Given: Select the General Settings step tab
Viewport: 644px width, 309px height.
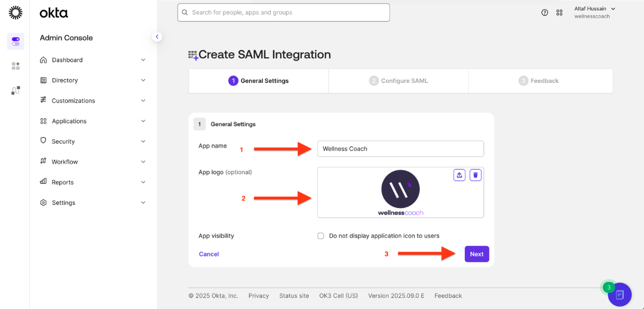Looking at the screenshot, I should [259, 81].
